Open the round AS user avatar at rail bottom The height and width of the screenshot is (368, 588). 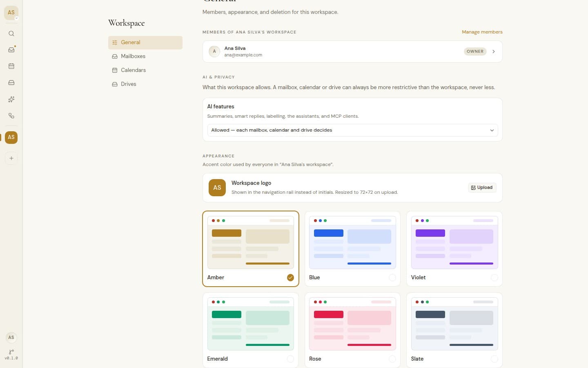coord(11,337)
